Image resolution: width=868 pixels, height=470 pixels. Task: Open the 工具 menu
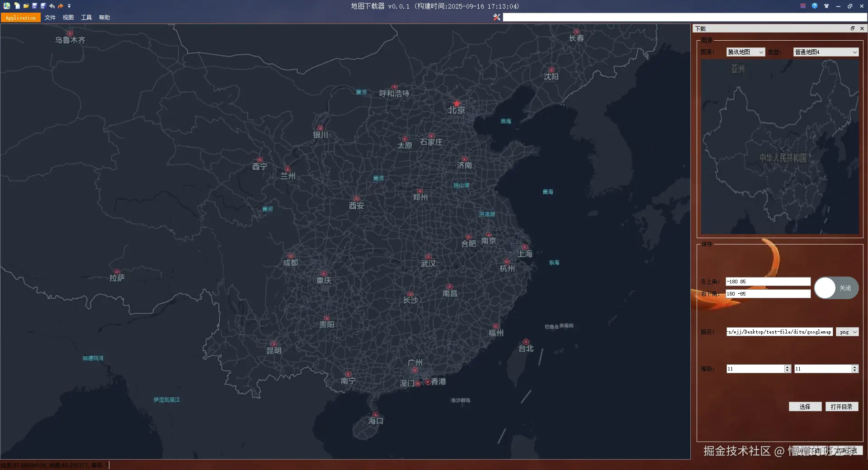pyautogui.click(x=86, y=18)
